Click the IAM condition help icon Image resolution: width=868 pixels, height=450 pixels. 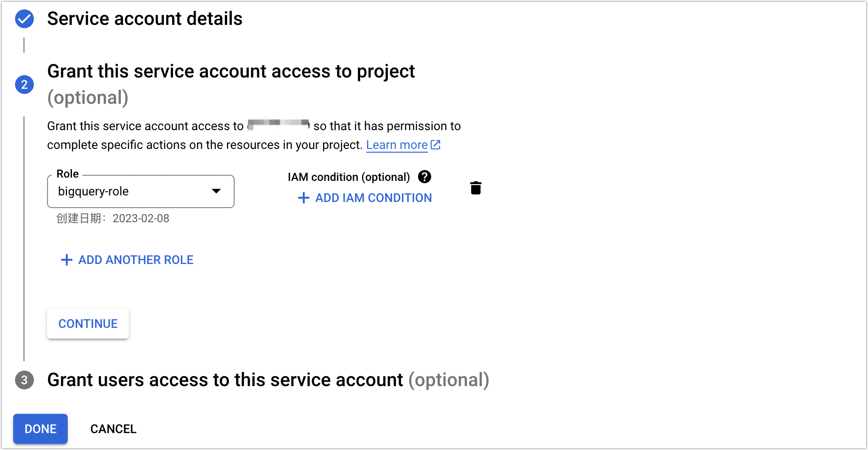pos(424,177)
